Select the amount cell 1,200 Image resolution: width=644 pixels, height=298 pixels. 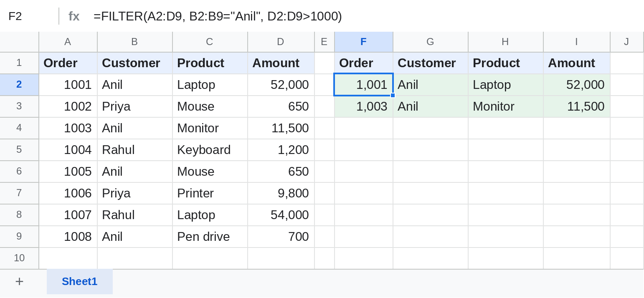tap(281, 150)
